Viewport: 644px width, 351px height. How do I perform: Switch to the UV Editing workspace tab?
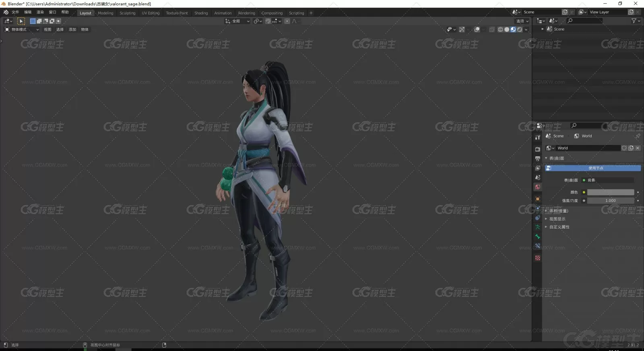[151, 13]
